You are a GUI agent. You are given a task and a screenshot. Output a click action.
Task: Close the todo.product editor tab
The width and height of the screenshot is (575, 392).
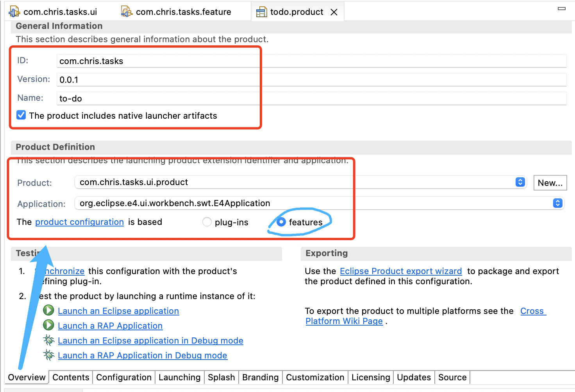tap(334, 12)
